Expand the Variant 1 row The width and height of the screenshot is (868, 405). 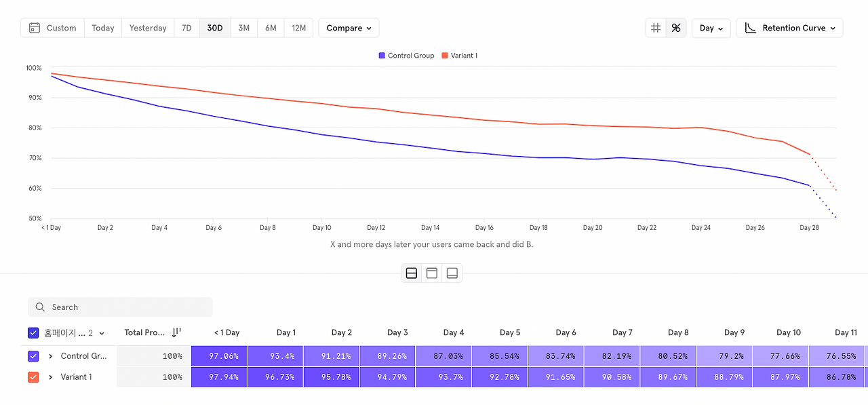click(x=50, y=377)
